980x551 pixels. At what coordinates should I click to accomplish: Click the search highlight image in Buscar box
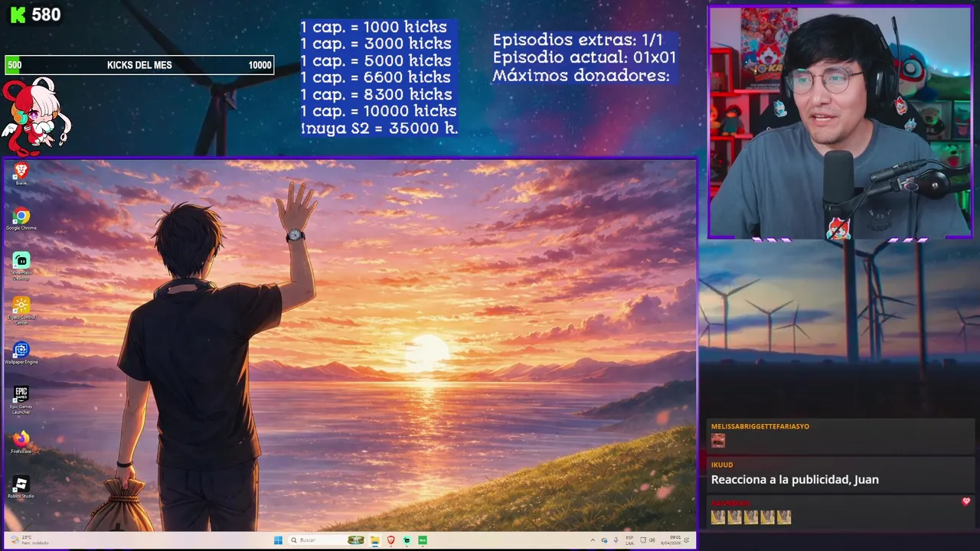pos(356,540)
